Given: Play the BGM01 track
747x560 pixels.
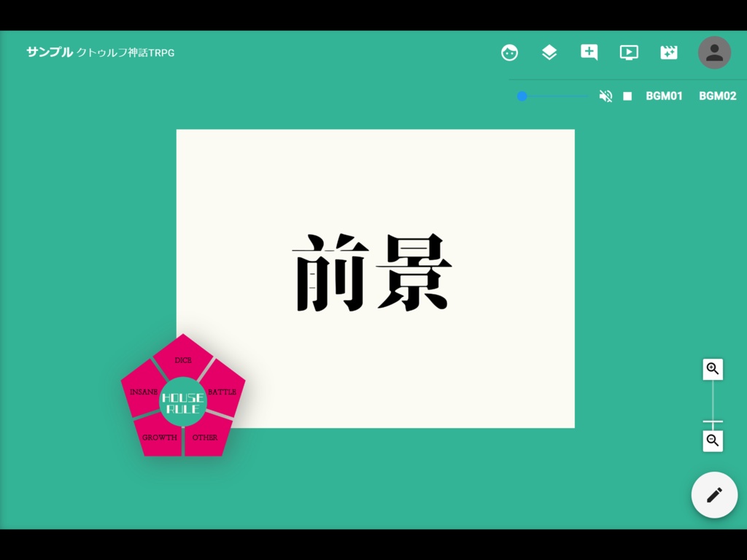Looking at the screenshot, I should coord(663,96).
